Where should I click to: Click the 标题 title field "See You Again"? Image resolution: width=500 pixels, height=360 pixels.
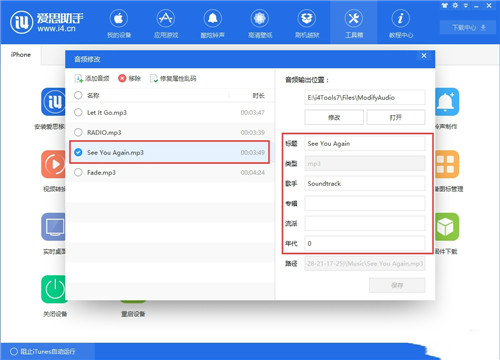[x=365, y=143]
